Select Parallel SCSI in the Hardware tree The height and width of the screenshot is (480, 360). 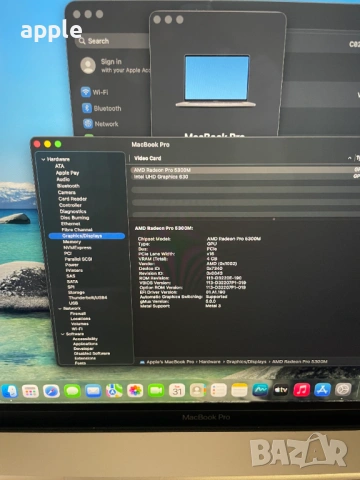click(78, 259)
